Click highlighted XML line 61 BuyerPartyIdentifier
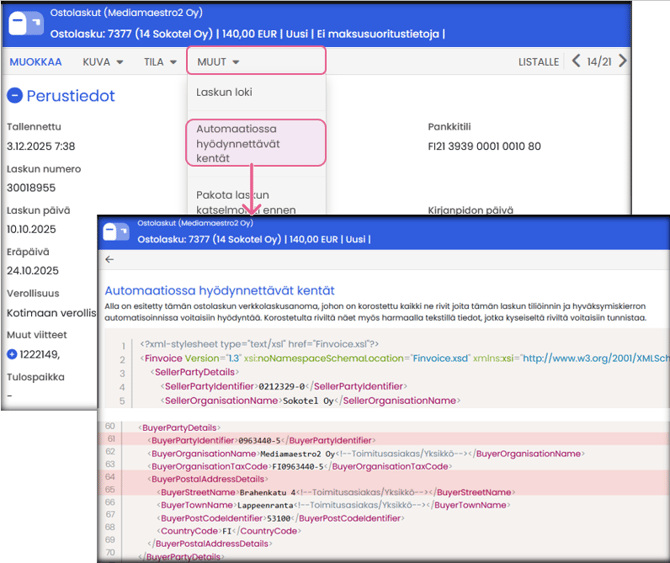Viewport: 670px width, 563px height. tap(260, 439)
